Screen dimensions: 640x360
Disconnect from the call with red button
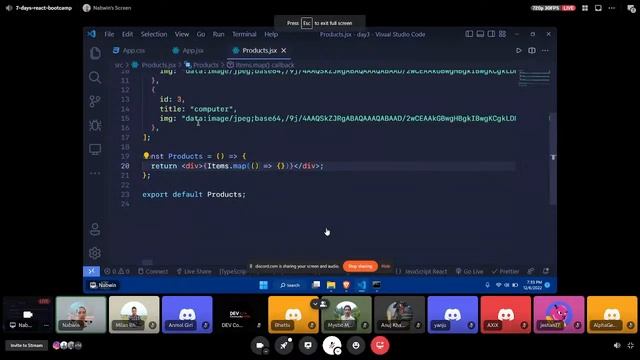[380, 345]
